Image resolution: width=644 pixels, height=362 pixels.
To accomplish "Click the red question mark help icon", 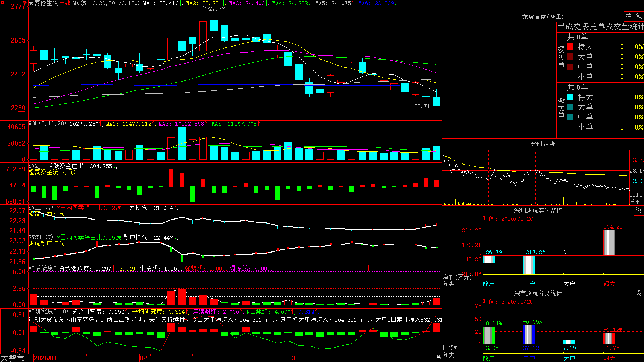I will coord(25,3).
